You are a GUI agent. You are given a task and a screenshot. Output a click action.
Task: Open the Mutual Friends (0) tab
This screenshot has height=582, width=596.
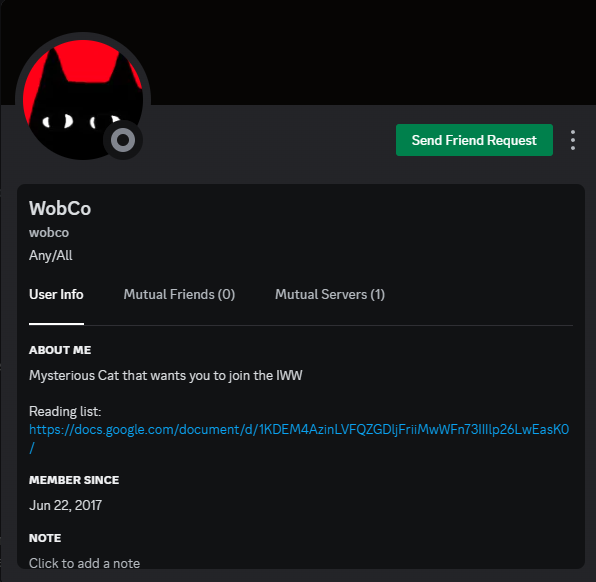179,295
